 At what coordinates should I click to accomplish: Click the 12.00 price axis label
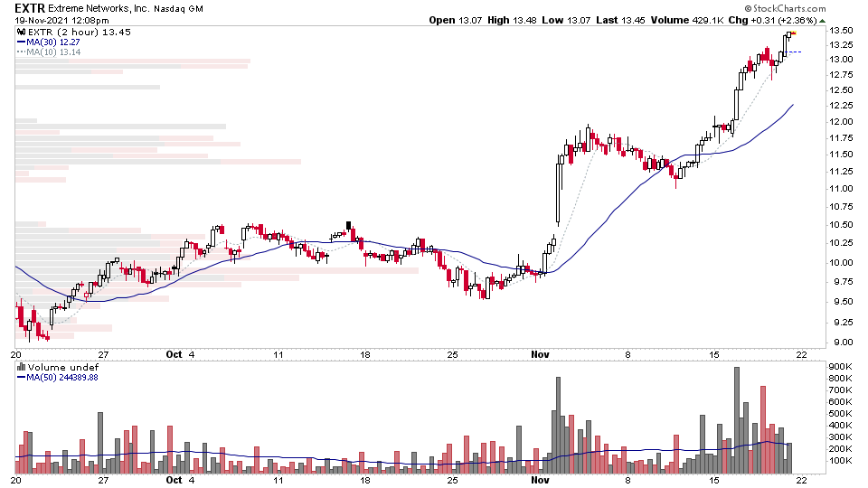point(840,122)
